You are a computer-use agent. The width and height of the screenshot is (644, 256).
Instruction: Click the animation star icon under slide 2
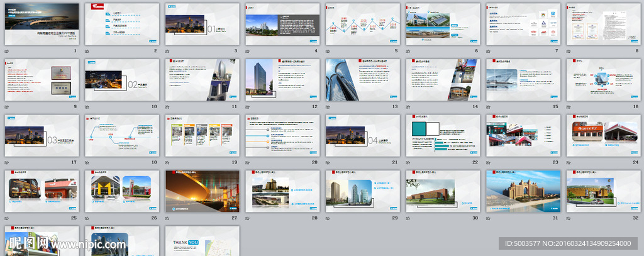(87, 51)
